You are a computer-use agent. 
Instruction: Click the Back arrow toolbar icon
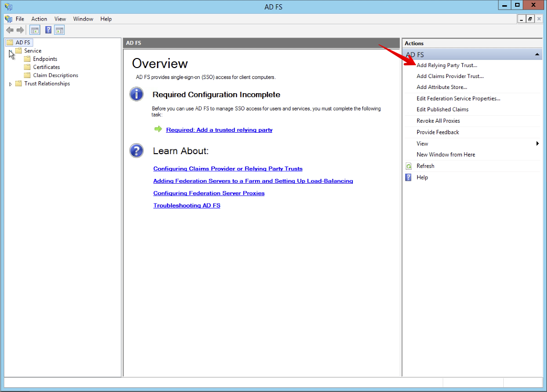pyautogui.click(x=10, y=30)
